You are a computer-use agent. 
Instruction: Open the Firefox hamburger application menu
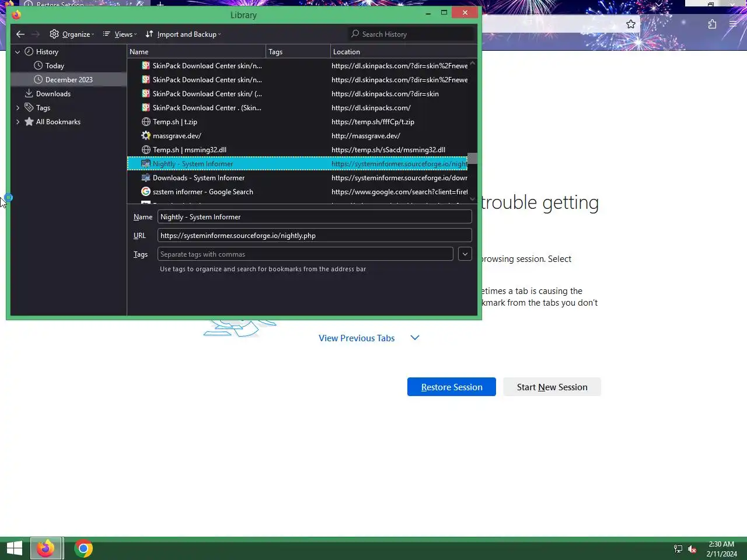click(733, 24)
